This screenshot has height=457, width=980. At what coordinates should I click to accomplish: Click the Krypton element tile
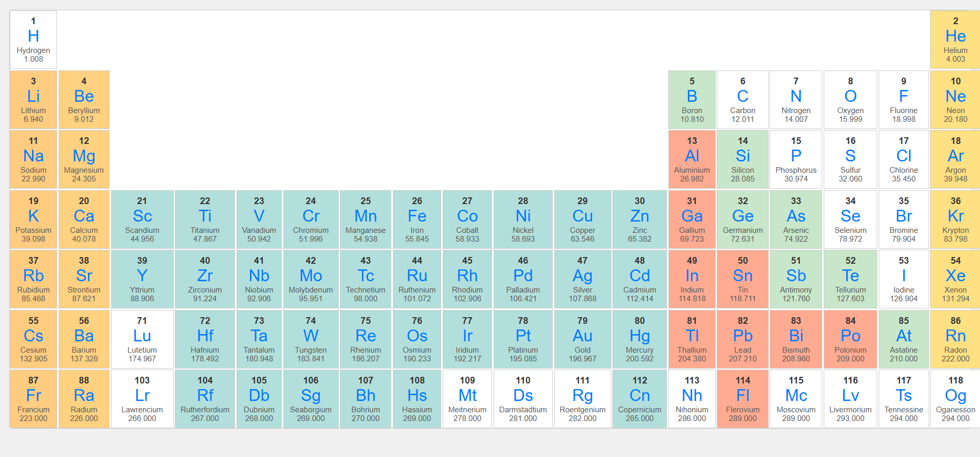pos(955,220)
